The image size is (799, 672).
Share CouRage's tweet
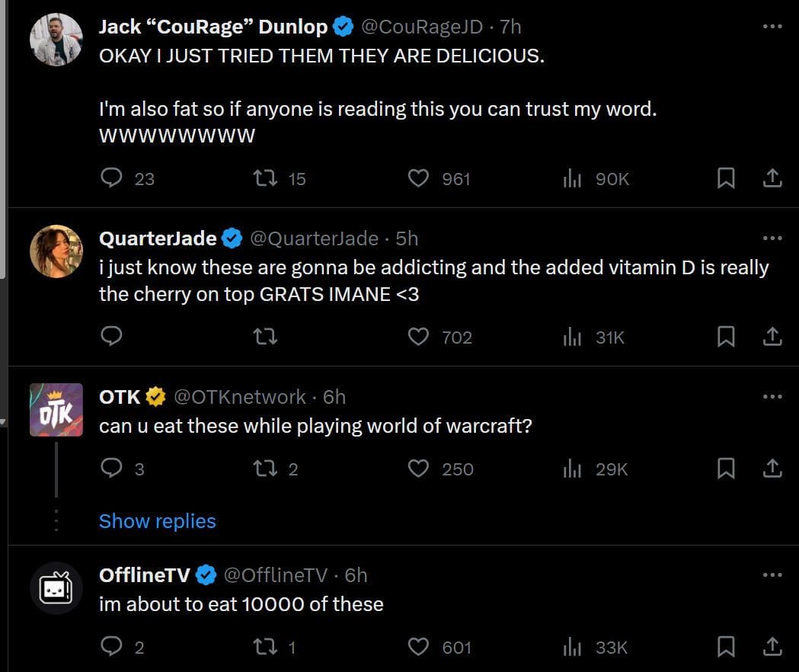pyautogui.click(x=772, y=178)
